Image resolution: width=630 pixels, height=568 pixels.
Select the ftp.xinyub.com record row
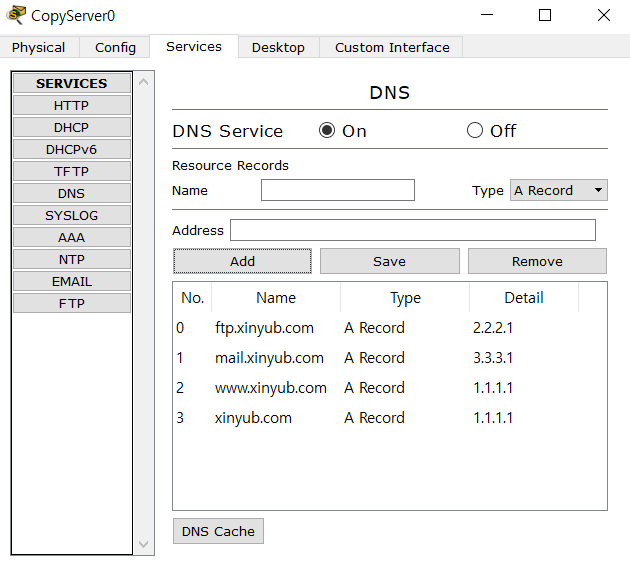(390, 328)
